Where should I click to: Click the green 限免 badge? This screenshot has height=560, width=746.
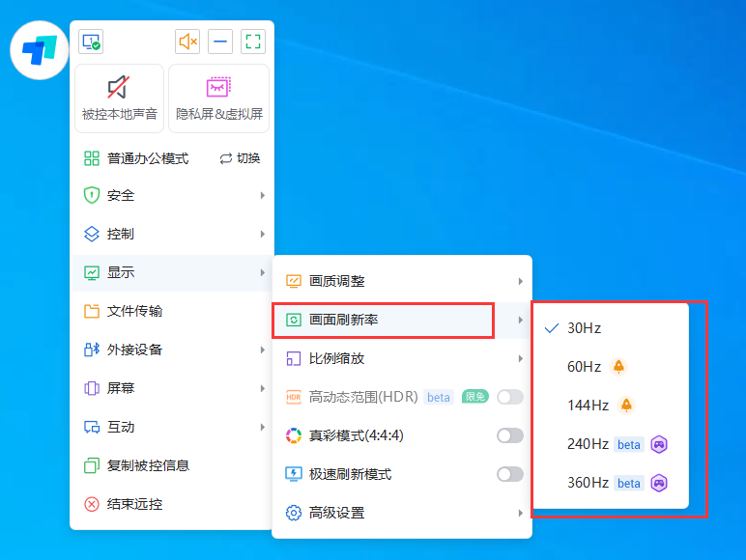474,397
